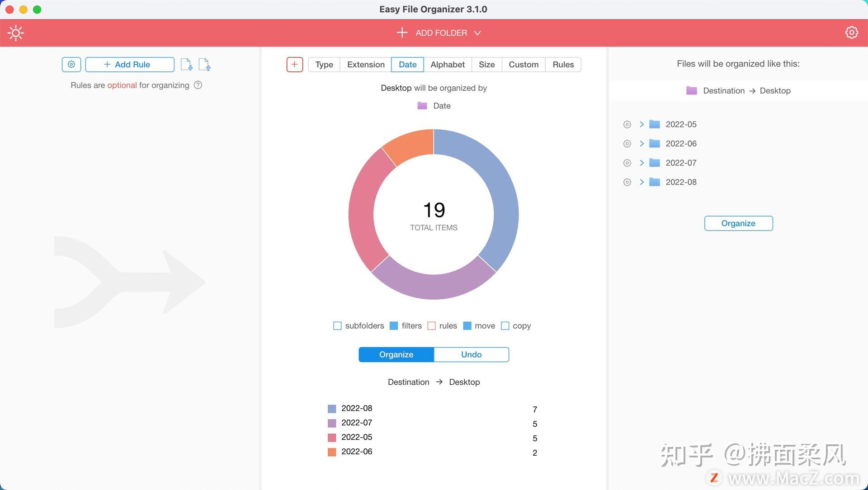This screenshot has height=490, width=868.
Task: Expand the 2022-06 folder in the preview
Action: [x=641, y=143]
